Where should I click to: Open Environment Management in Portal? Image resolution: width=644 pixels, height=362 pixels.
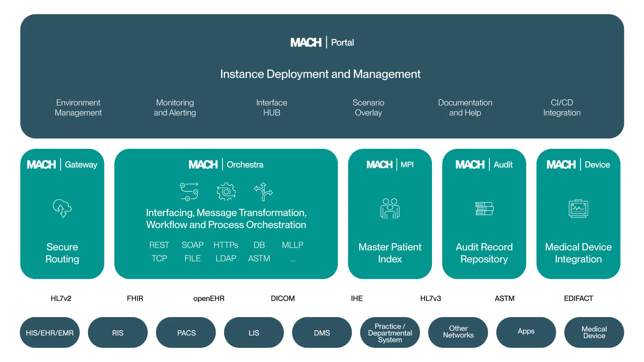point(78,108)
